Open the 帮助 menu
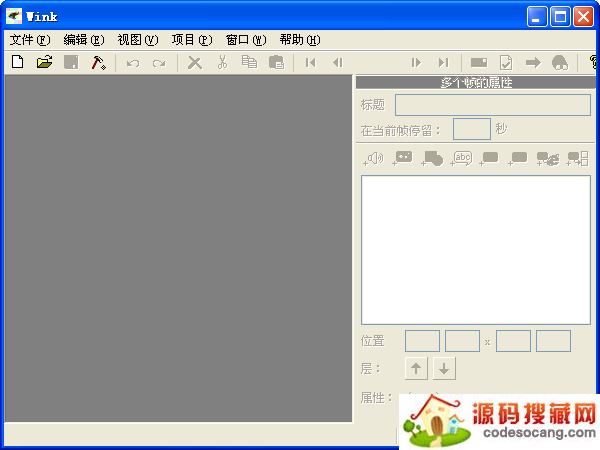Screen dimensions: 600x450 pos(299,40)
